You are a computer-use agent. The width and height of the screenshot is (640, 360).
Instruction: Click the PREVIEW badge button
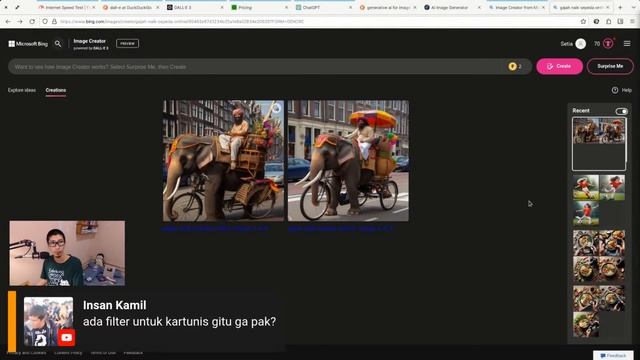click(x=127, y=43)
